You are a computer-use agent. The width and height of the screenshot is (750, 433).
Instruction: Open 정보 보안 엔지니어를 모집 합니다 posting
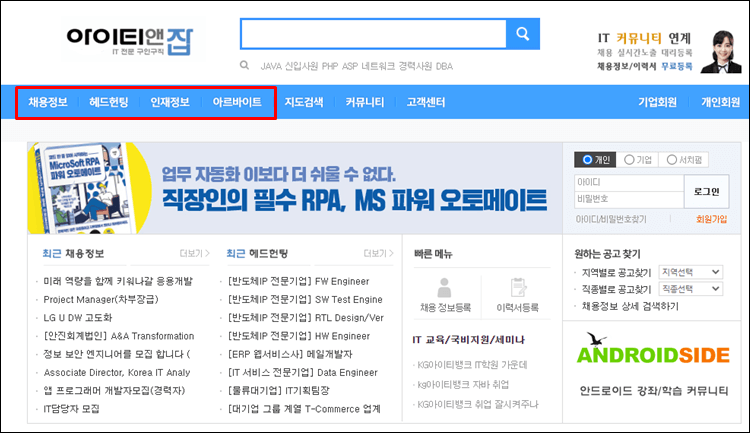pyautogui.click(x=117, y=354)
